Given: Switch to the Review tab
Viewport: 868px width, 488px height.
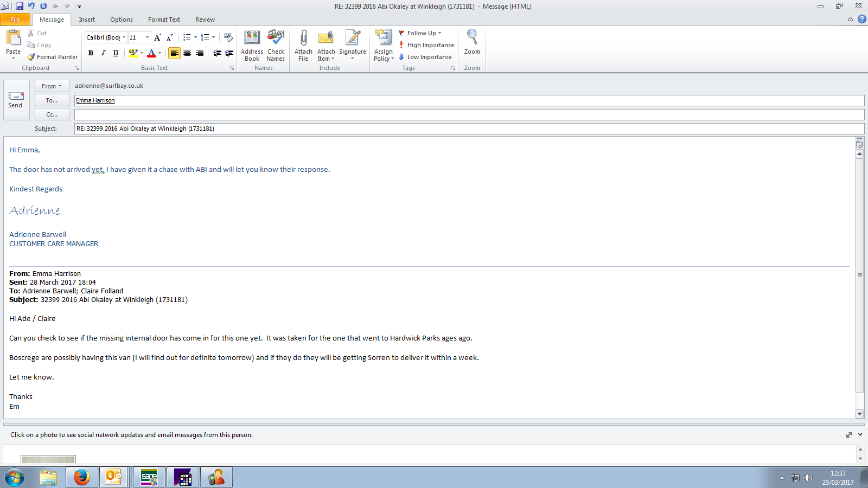Looking at the screenshot, I should click(205, 20).
